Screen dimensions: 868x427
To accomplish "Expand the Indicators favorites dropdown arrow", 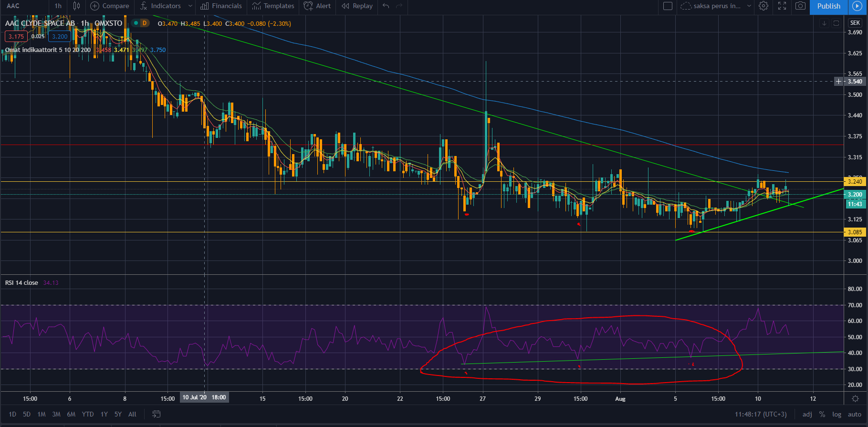I will pyautogui.click(x=190, y=6).
